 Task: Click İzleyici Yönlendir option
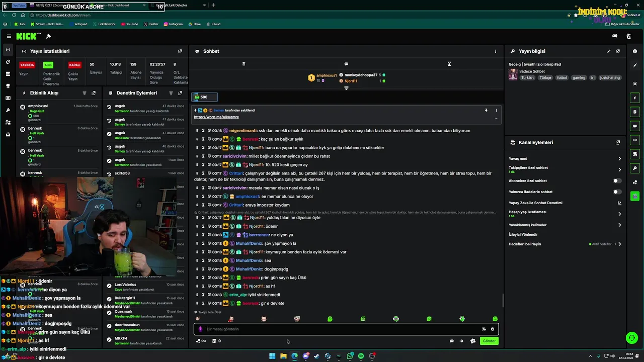point(523,234)
